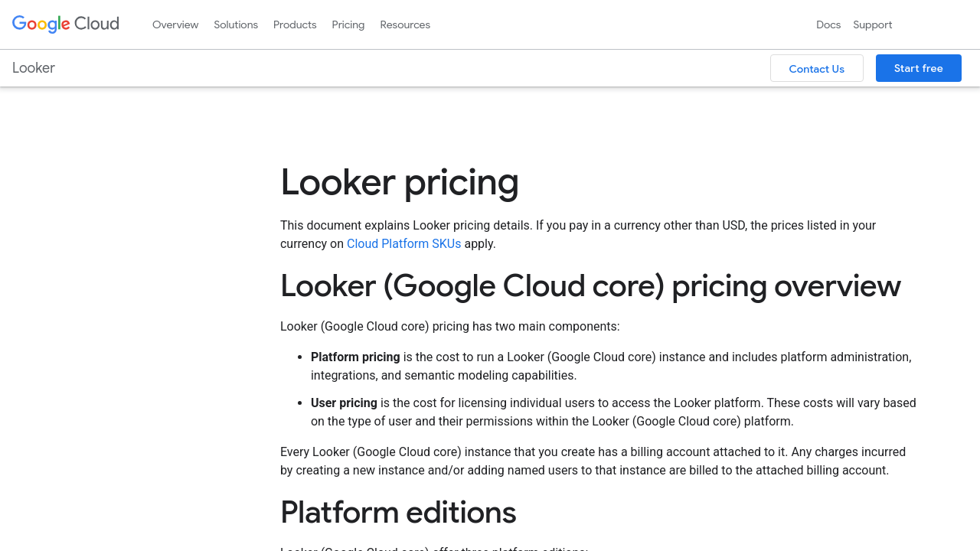Open the Resources menu
This screenshot has width=980, height=551.
pyautogui.click(x=405, y=24)
